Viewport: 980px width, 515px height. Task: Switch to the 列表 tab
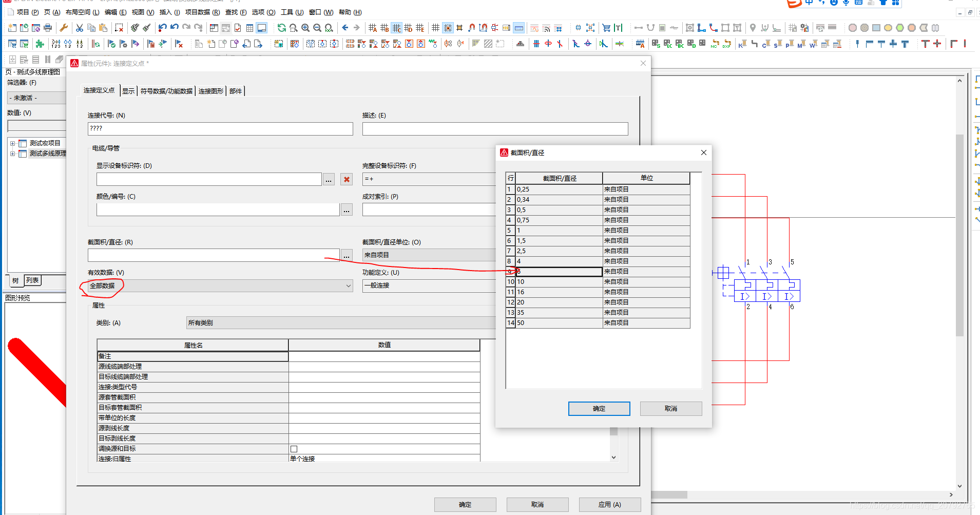coord(32,280)
